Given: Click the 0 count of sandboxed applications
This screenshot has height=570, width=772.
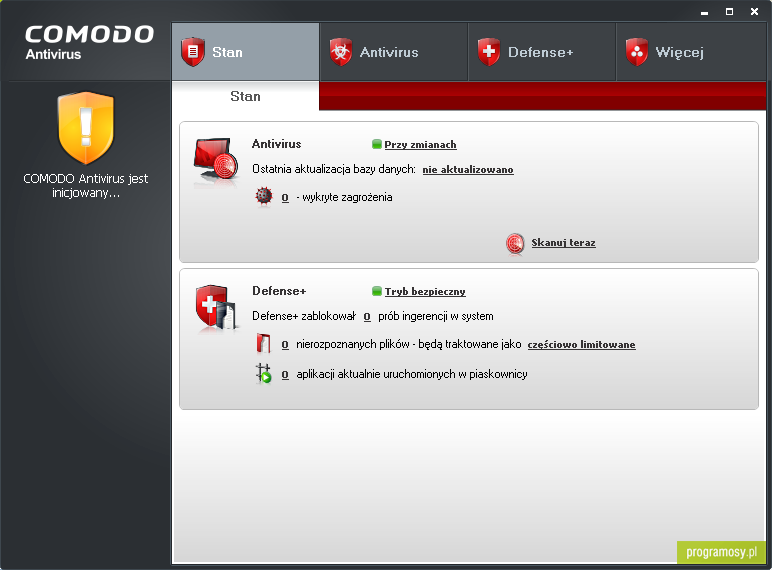Looking at the screenshot, I should click(x=285, y=375).
